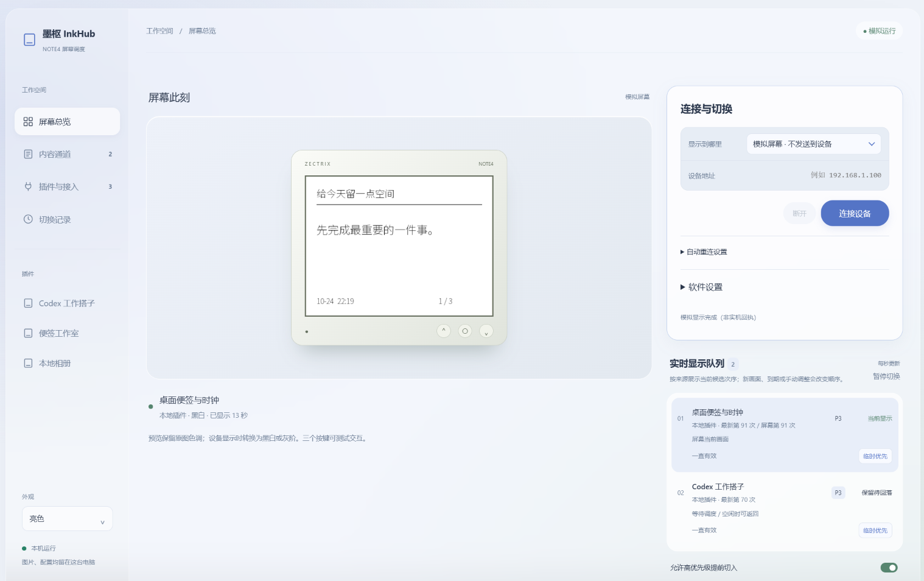The image size is (924, 581).
Task: Open 本地相册 plugin in sidebar
Action: click(67, 363)
